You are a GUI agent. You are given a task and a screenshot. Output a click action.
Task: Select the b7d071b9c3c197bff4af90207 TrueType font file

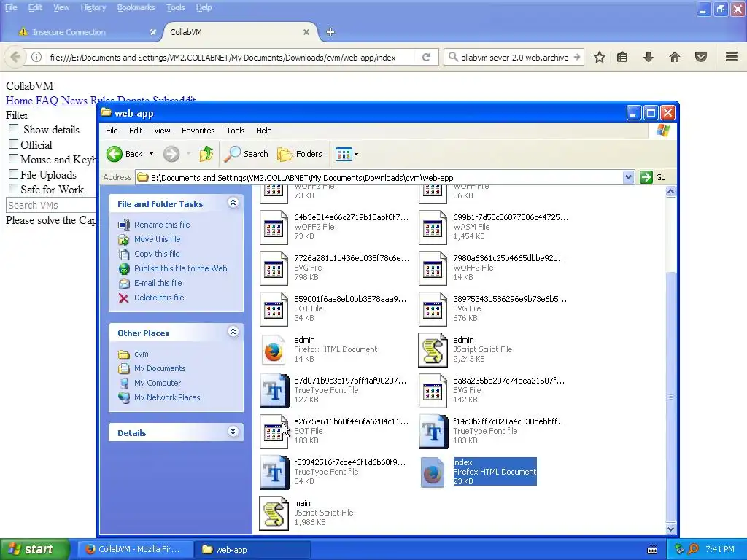333,391
